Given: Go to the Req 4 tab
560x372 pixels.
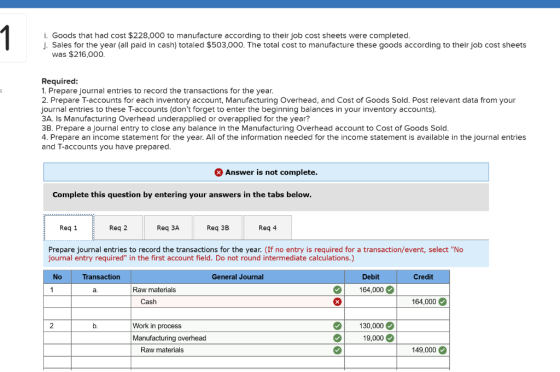Looking at the screenshot, I should [268, 227].
